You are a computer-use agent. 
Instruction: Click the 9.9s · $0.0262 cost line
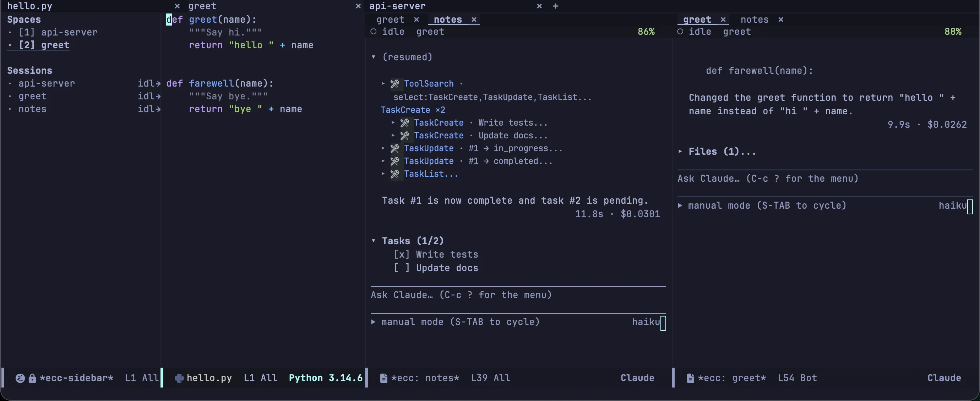point(927,125)
